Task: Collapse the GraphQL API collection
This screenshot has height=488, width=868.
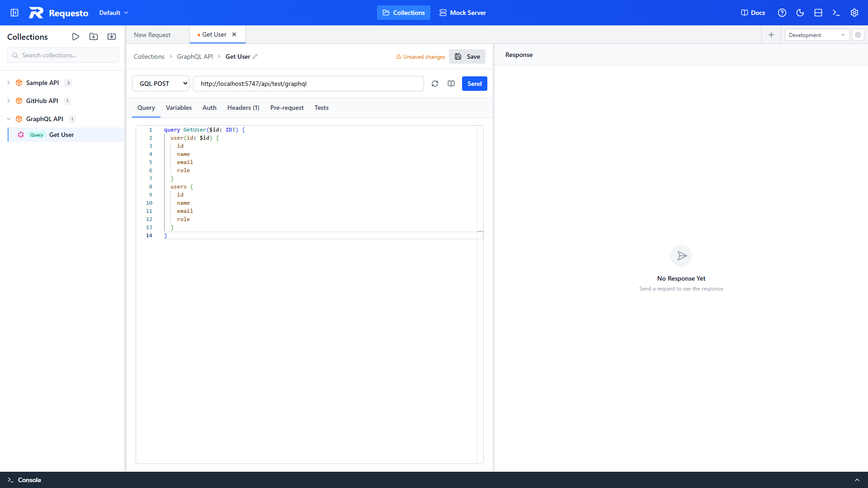Action: click(x=9, y=119)
